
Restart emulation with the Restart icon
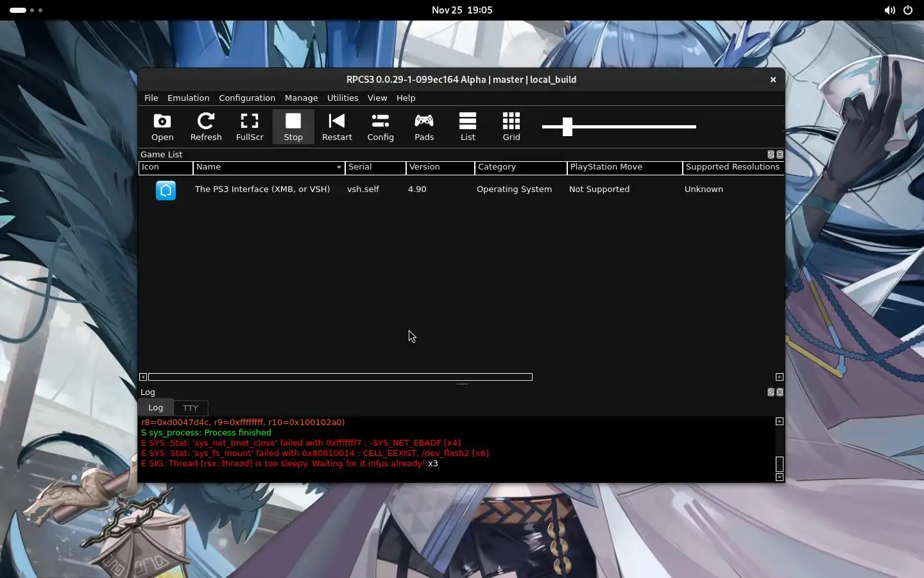pyautogui.click(x=337, y=127)
